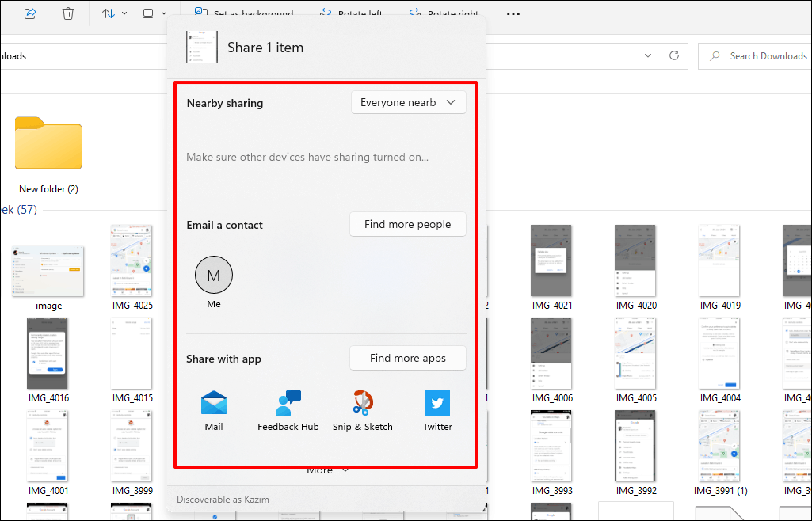Viewport: 812px width, 521px height.
Task: Click the Share icon in the toolbar
Action: tap(29, 13)
